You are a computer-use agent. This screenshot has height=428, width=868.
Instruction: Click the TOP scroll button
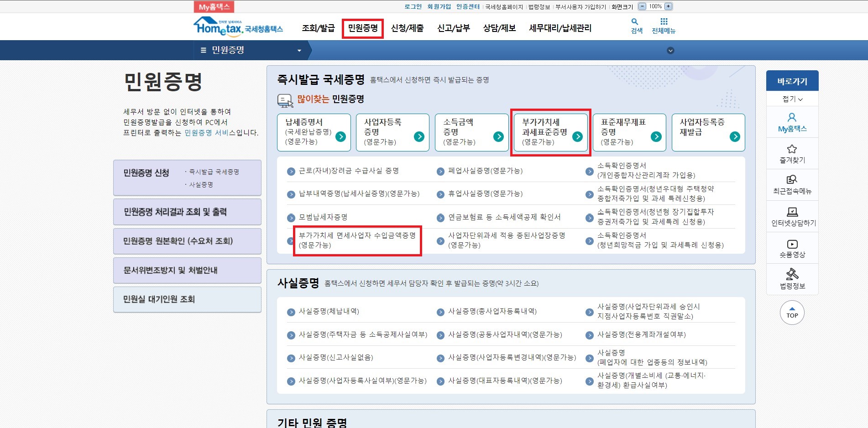(792, 313)
